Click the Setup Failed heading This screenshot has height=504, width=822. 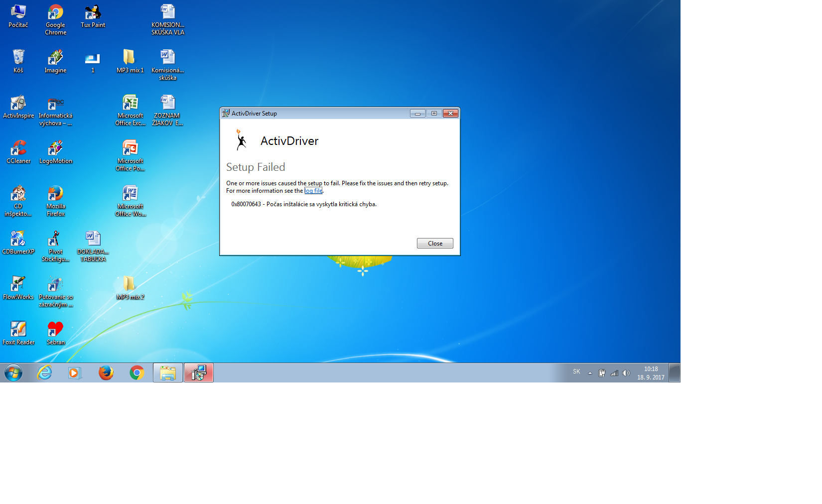click(256, 167)
